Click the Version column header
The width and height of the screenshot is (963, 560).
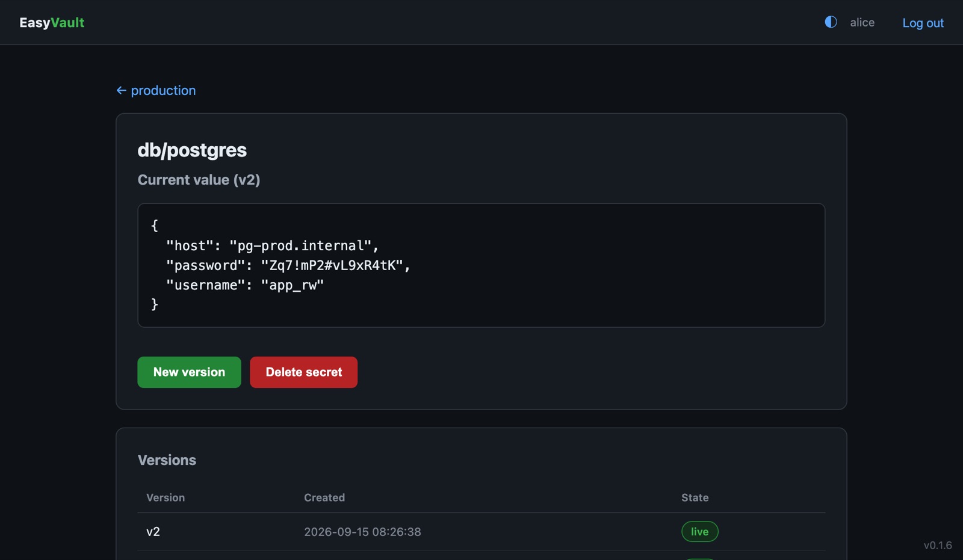(x=166, y=497)
